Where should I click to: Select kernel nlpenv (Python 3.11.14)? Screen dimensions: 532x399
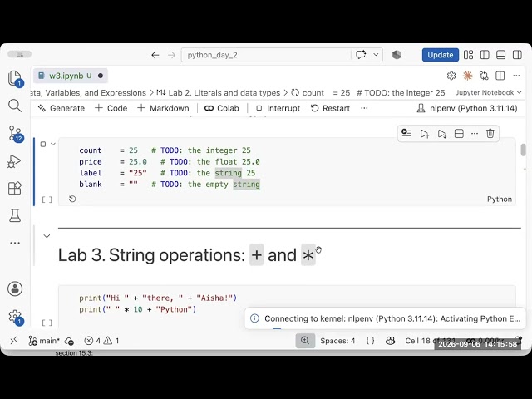(x=467, y=108)
